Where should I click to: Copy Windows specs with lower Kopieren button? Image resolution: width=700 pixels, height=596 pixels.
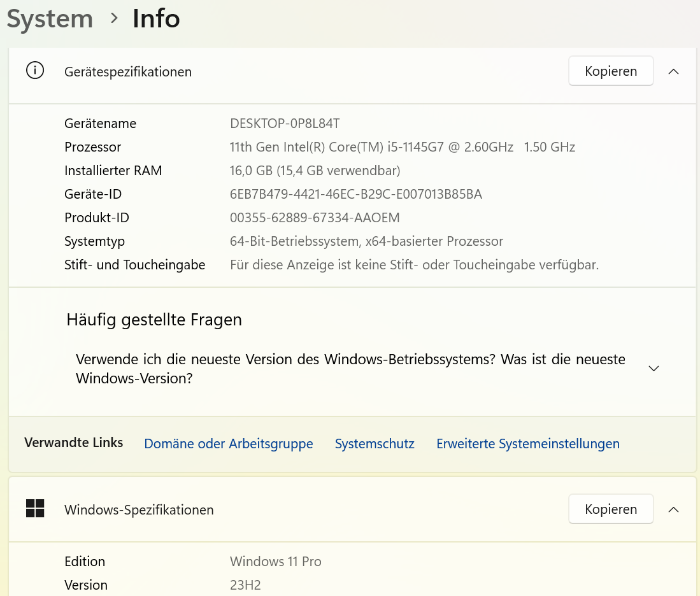(x=611, y=509)
